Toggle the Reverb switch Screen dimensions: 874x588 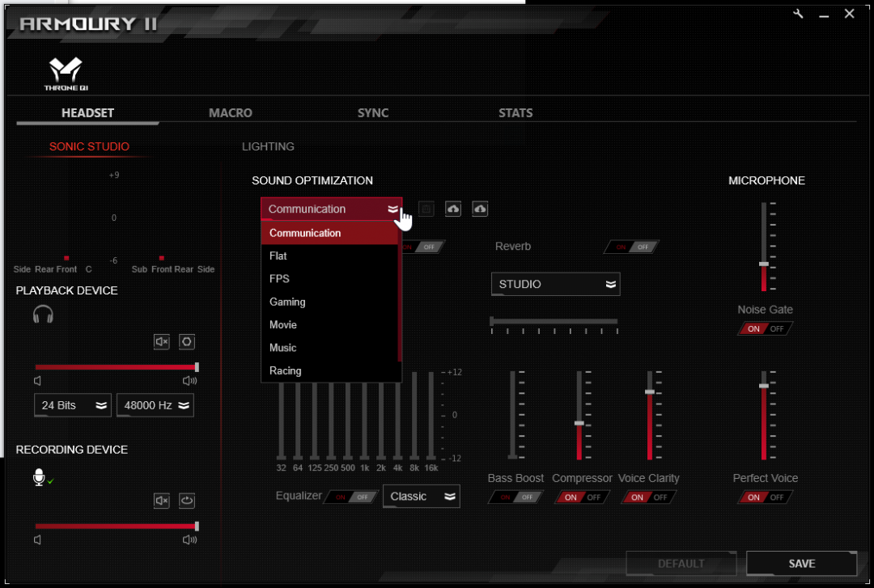click(x=631, y=247)
